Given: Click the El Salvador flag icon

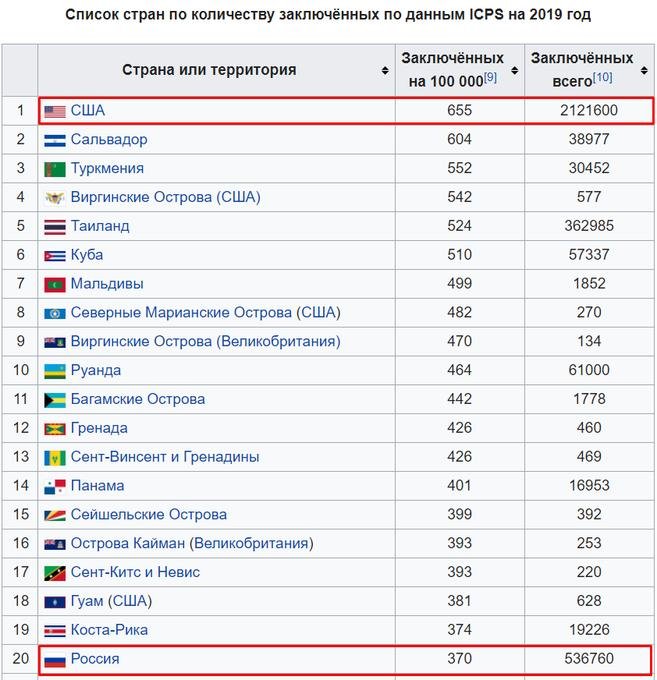Looking at the screenshot, I should pyautogui.click(x=55, y=140).
